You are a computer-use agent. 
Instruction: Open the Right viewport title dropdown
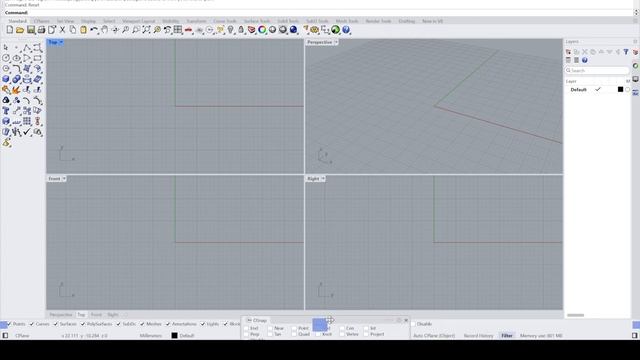323,179
